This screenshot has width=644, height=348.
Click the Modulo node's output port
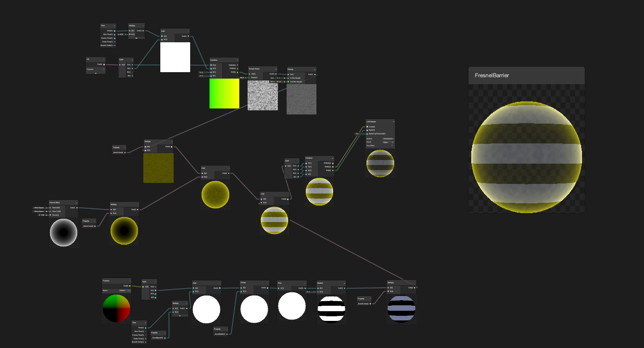344,288
